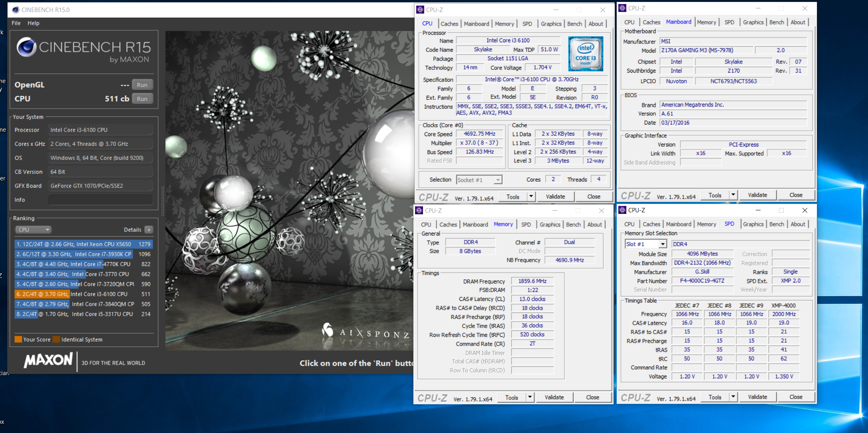Click the CPU-Z chip icon in SPD window
Viewport: 868px width, 433px height.
point(622,210)
